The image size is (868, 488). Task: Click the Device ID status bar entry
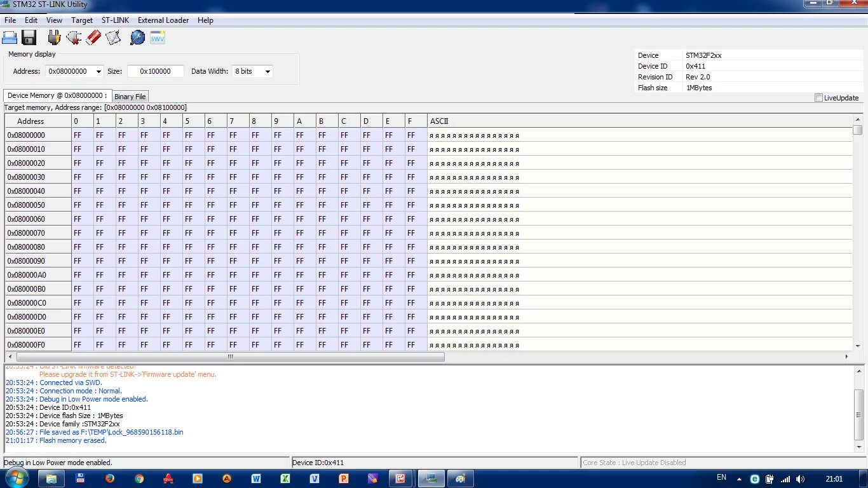pos(435,463)
